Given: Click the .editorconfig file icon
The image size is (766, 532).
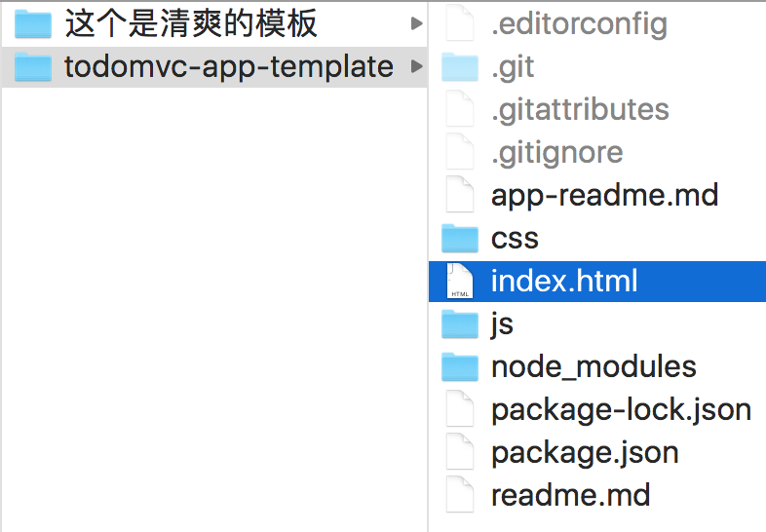Looking at the screenshot, I should click(x=460, y=24).
